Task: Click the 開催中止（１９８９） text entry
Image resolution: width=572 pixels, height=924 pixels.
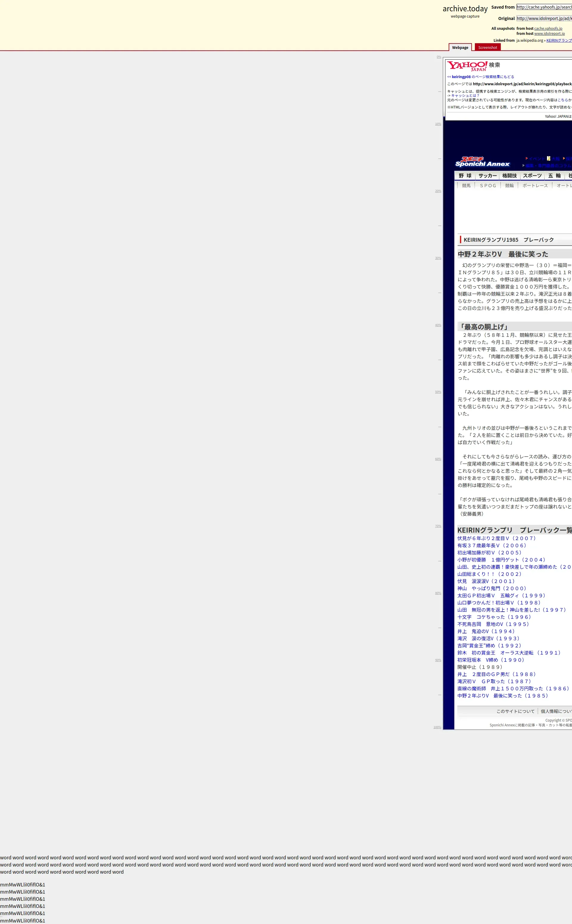Action: coord(481,667)
